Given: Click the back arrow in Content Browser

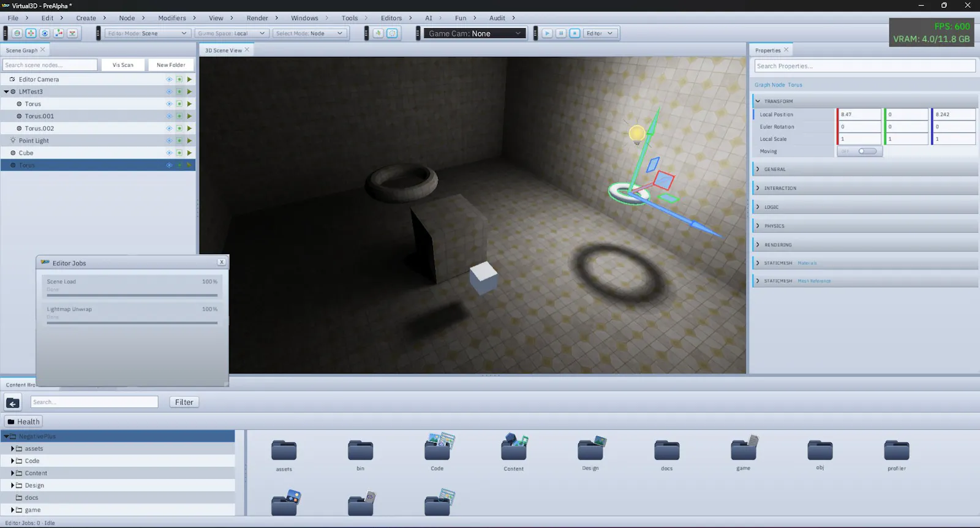Looking at the screenshot, I should click(13, 402).
